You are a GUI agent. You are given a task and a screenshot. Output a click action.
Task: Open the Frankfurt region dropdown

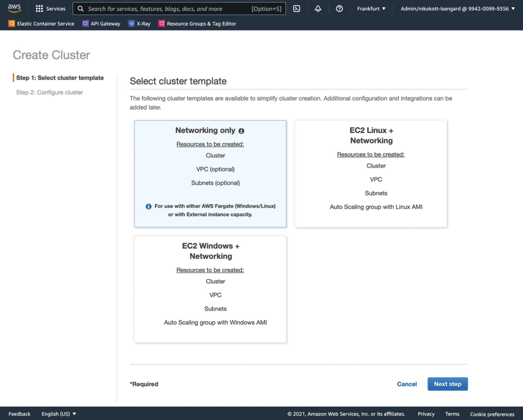[x=371, y=9]
